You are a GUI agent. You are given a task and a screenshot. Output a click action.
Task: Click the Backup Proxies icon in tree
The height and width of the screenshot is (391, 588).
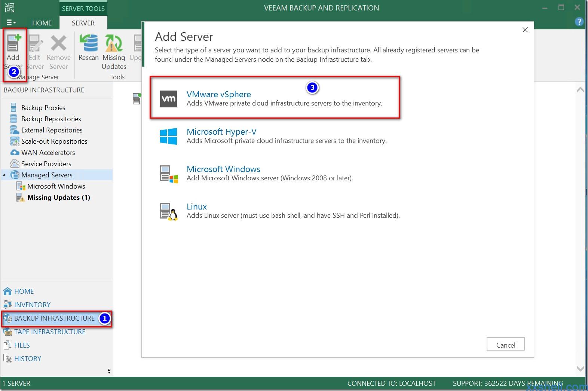[13, 107]
